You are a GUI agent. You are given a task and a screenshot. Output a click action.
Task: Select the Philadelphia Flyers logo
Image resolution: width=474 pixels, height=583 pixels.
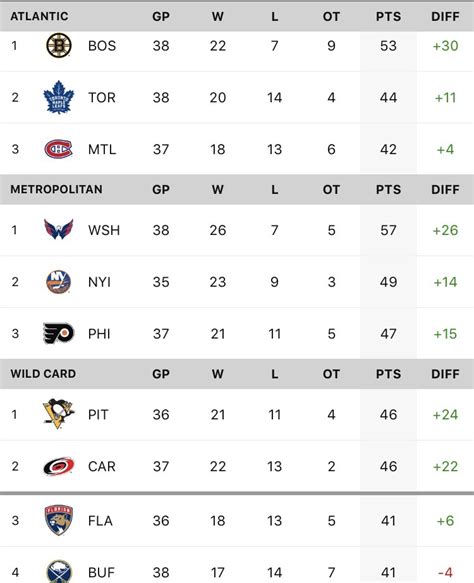59,333
